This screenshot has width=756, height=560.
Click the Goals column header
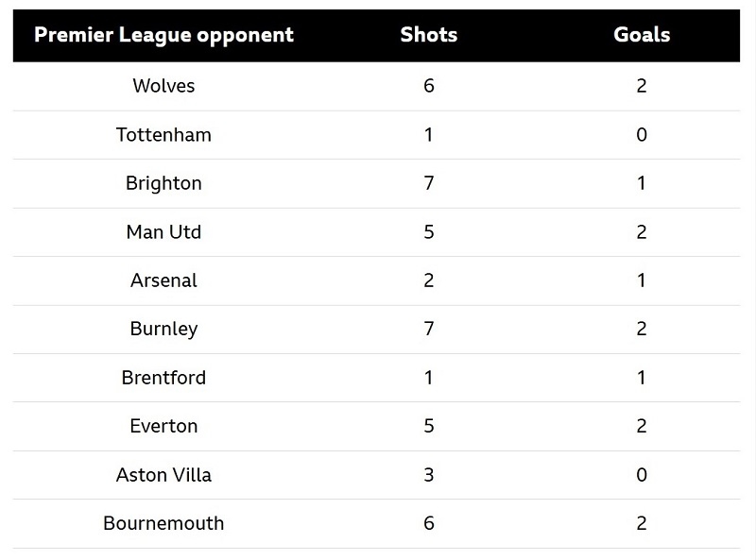click(642, 35)
